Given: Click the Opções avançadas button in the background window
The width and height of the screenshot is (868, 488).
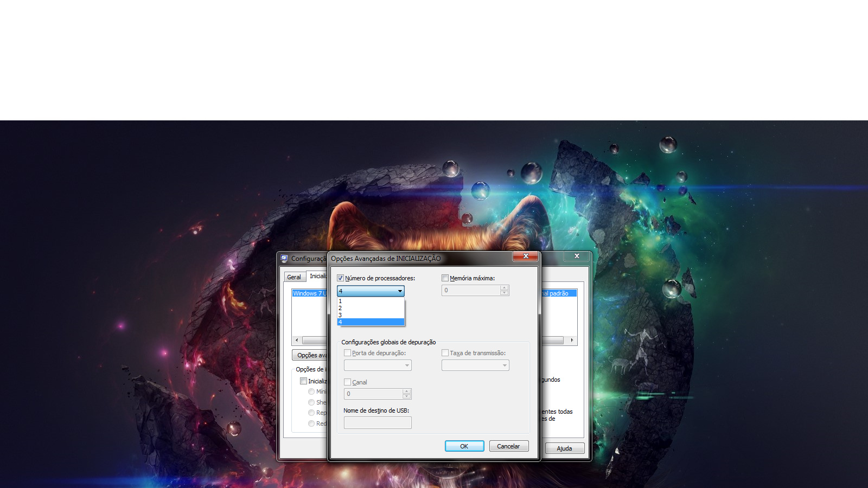Looking at the screenshot, I should pos(310,355).
